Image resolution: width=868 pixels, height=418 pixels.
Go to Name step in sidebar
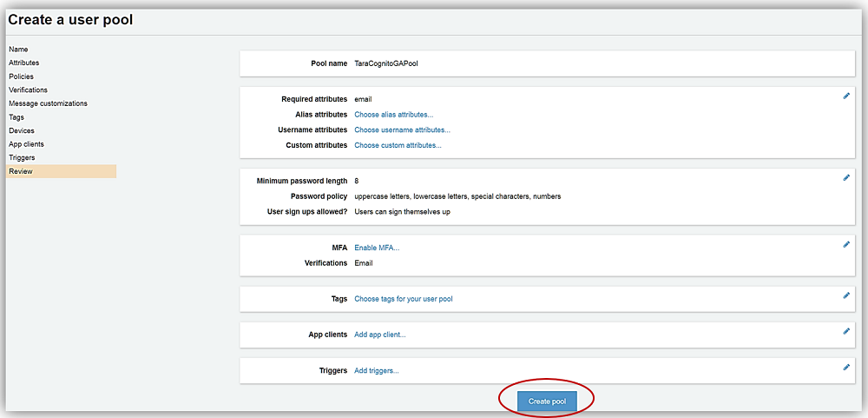pos(18,50)
